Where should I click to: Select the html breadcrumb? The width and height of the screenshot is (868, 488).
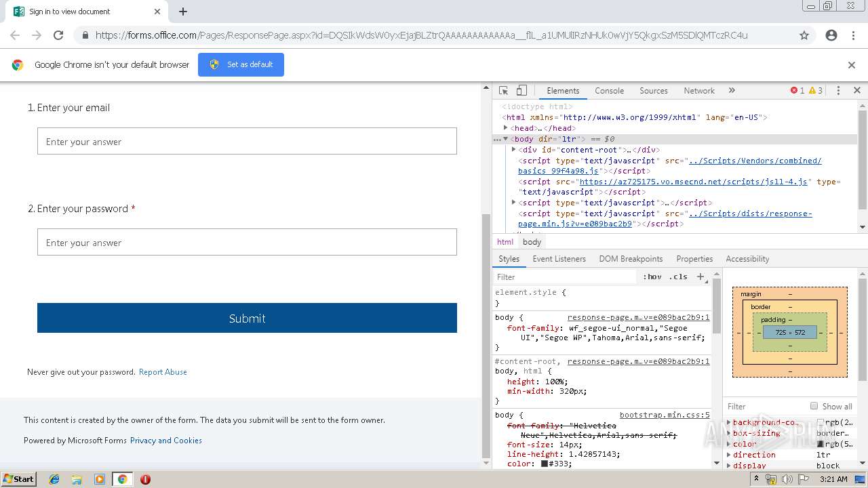505,242
